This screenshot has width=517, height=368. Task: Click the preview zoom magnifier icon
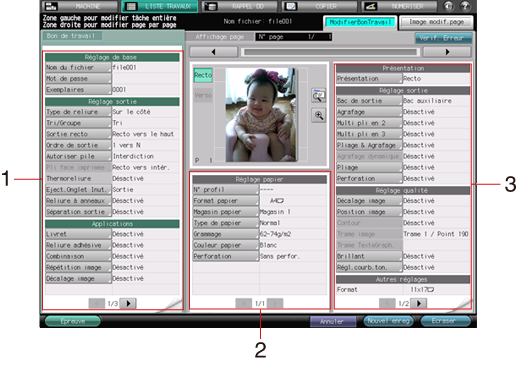click(x=319, y=116)
